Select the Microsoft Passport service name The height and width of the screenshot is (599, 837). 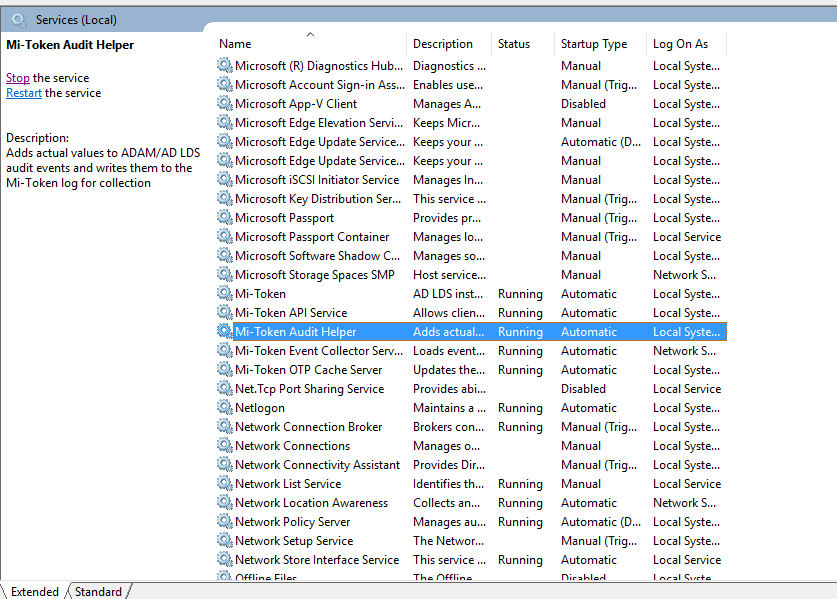tap(285, 218)
